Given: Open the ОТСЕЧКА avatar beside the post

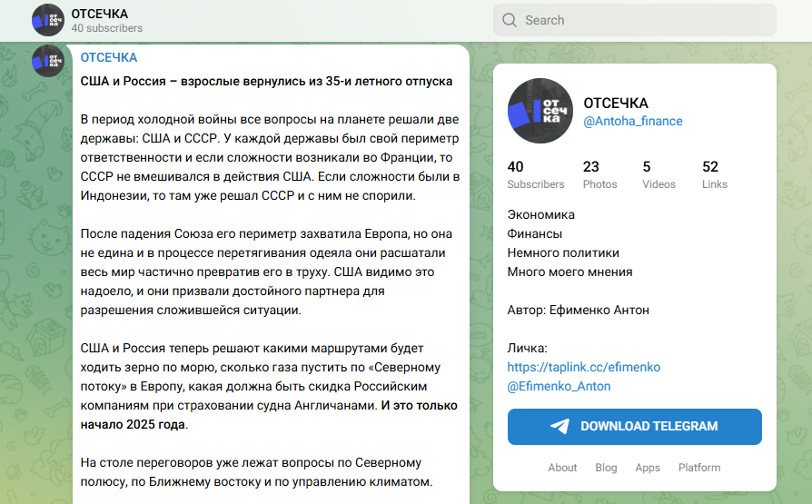Looking at the screenshot, I should (x=47, y=61).
